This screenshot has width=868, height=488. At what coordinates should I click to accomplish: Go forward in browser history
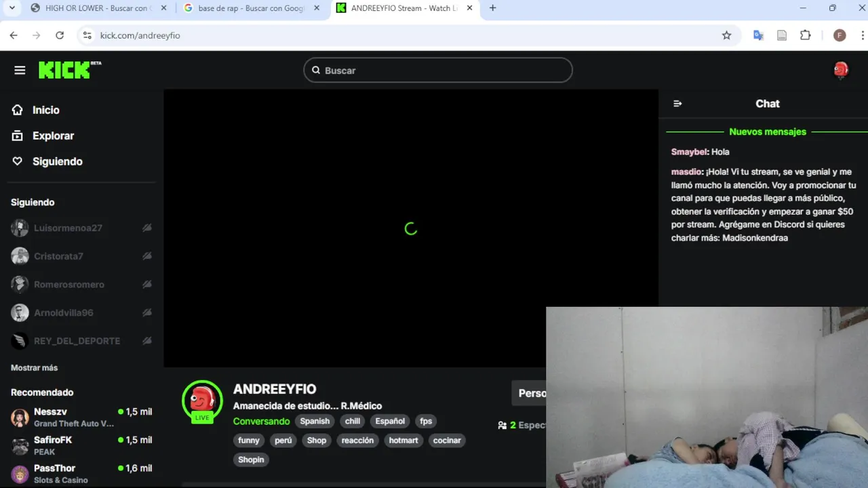[37, 35]
